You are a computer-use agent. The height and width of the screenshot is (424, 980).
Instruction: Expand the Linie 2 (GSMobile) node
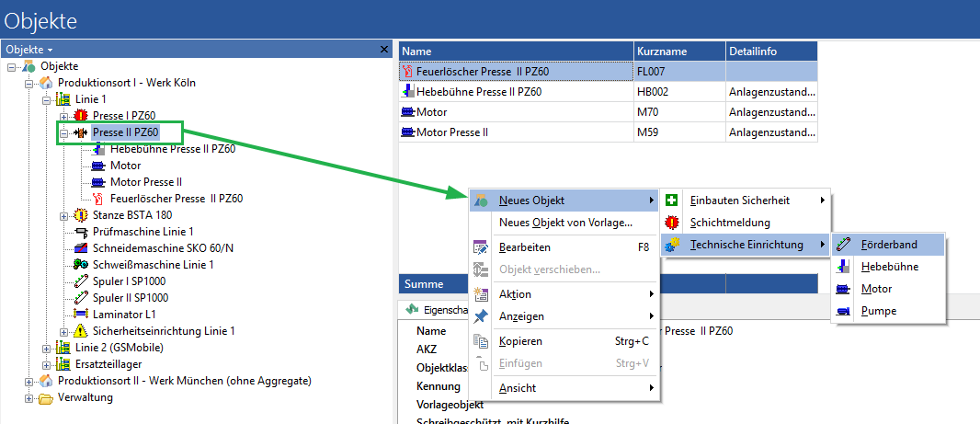click(x=46, y=348)
